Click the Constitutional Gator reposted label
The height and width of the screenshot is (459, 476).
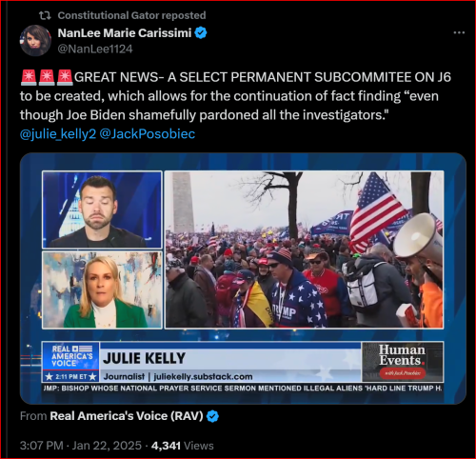[131, 15]
